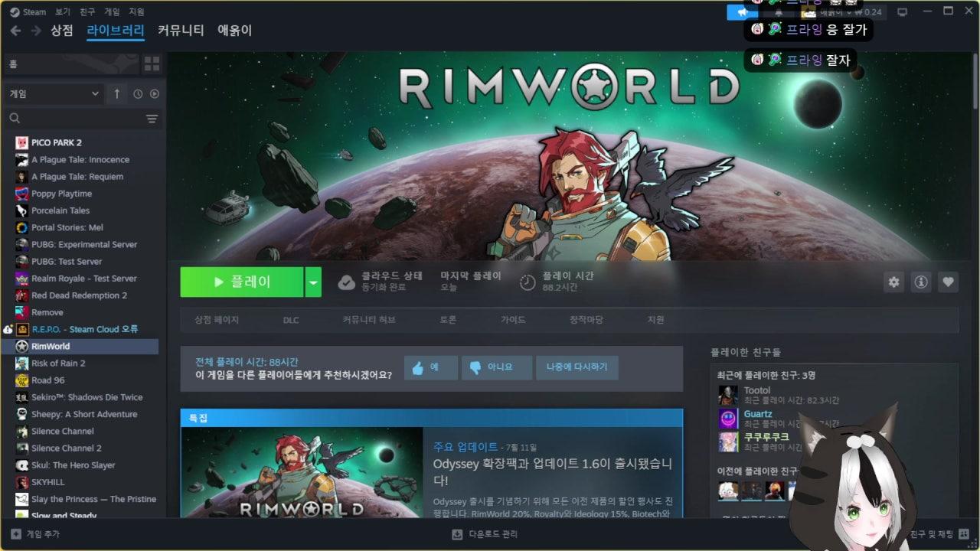This screenshot has width=980, height=551.
Task: Open Tootol's friend avatar
Action: [728, 395]
